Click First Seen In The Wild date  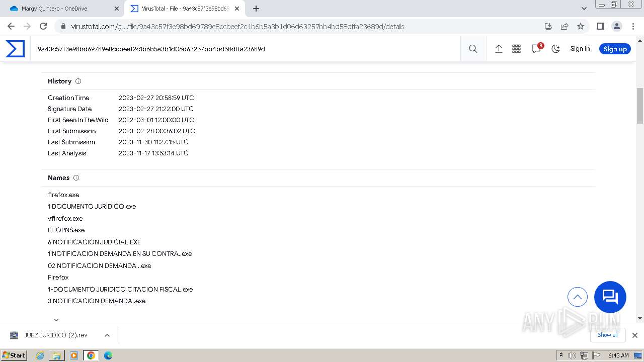pyautogui.click(x=156, y=120)
